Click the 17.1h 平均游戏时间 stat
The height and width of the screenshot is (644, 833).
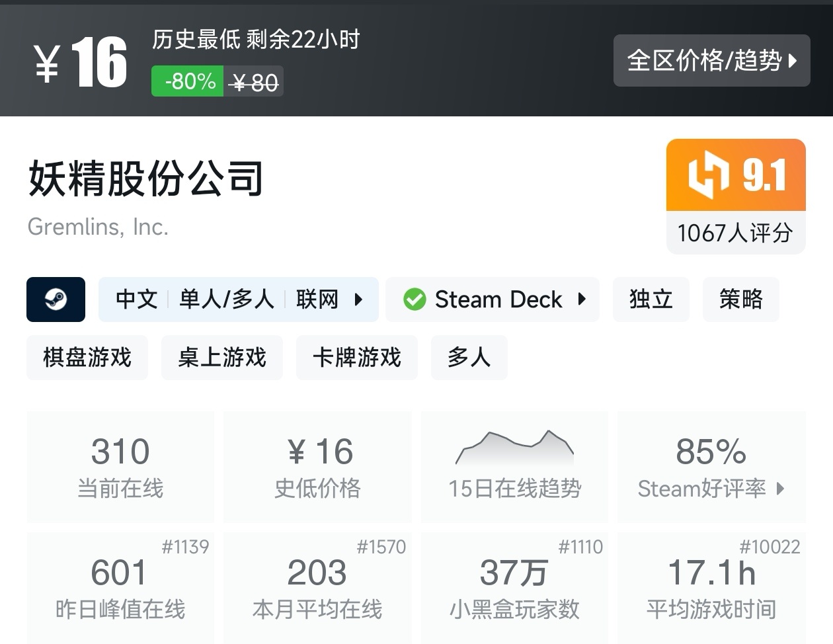(711, 588)
